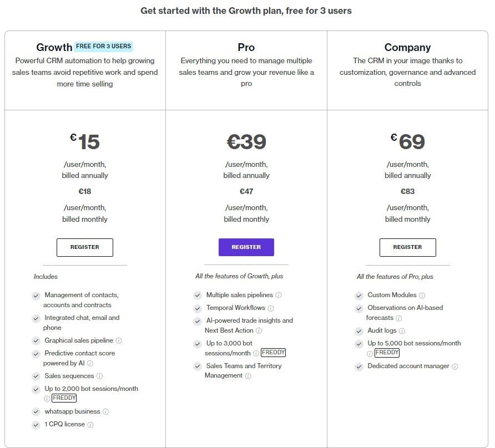Click info icon next to Multiple sales pipelines
The width and height of the screenshot is (495, 448).
pyautogui.click(x=279, y=295)
